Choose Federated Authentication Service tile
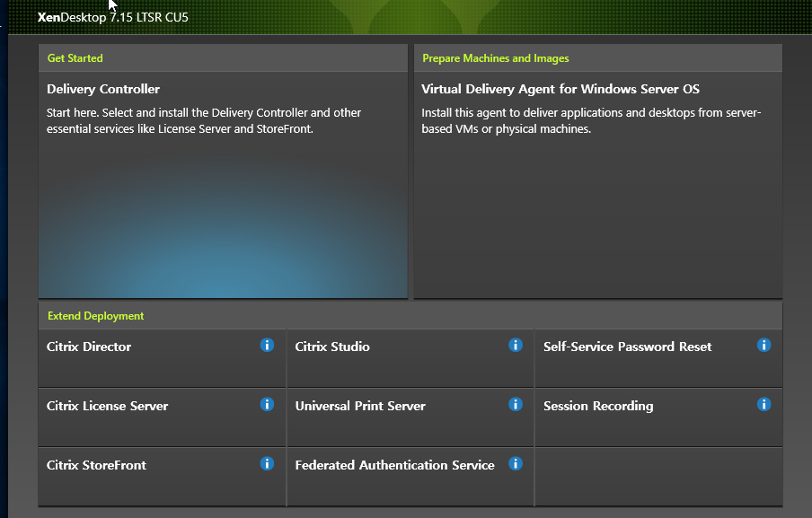Screen dimensions: 812x518 tap(410, 477)
